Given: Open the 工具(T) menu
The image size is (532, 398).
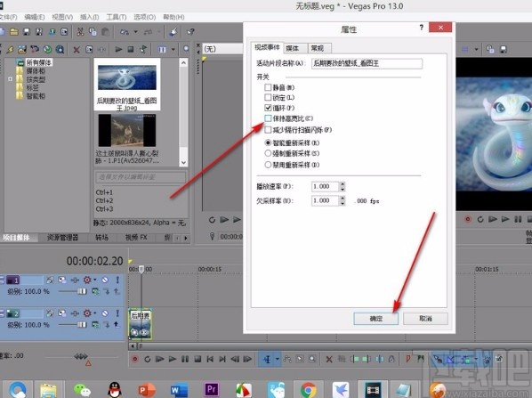Looking at the screenshot, I should click(x=117, y=17).
